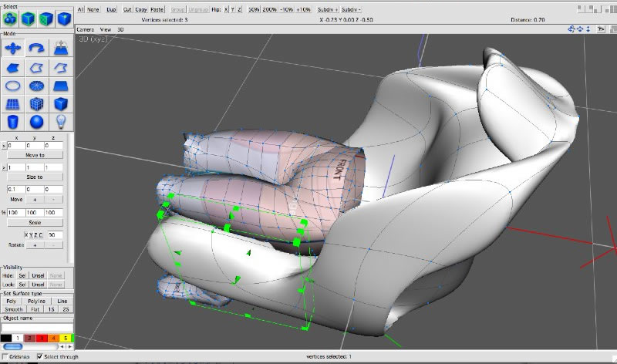
Task: Pick the yellow color swatch 5
Action: pyautogui.click(x=66, y=338)
